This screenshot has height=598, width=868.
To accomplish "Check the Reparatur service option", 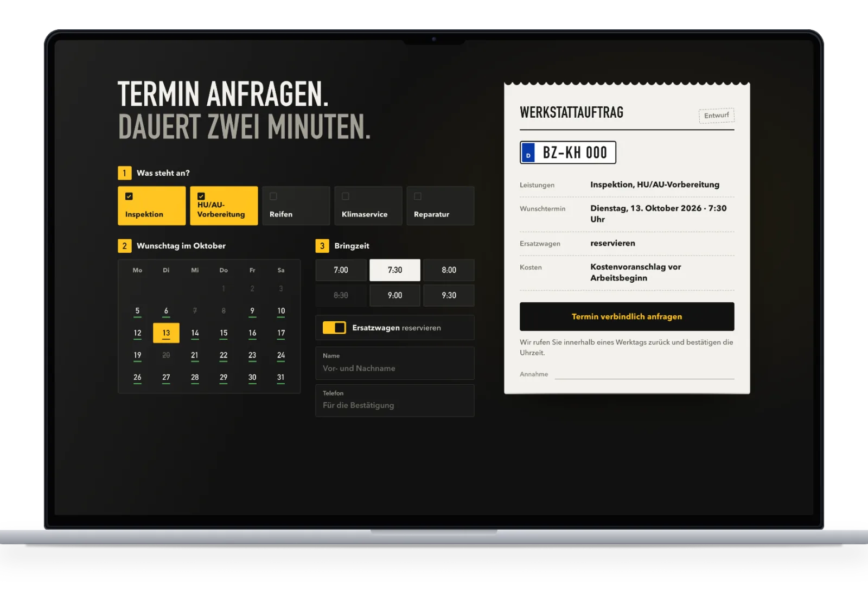I will [440, 206].
